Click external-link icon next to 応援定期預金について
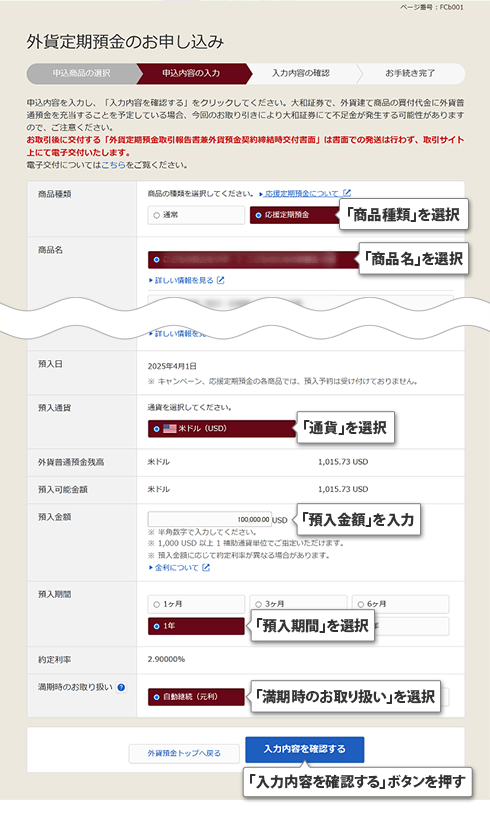490x816 pixels. (x=347, y=193)
